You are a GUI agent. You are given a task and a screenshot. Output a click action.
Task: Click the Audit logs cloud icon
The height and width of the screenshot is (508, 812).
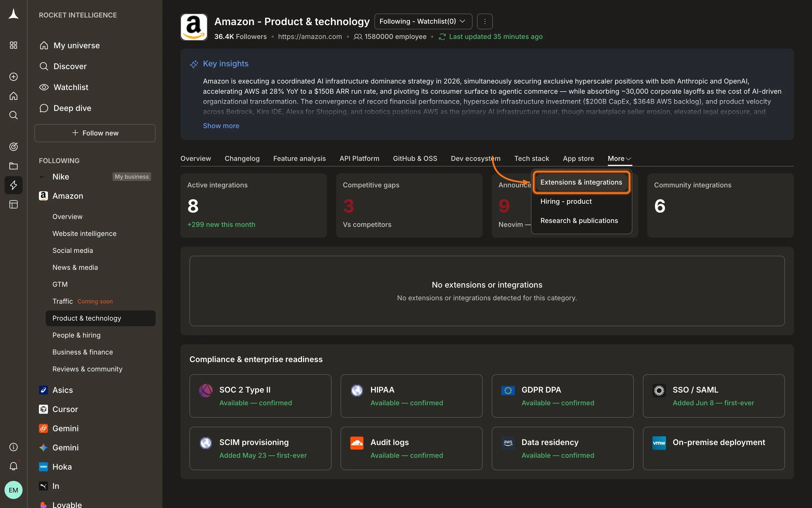pyautogui.click(x=357, y=443)
